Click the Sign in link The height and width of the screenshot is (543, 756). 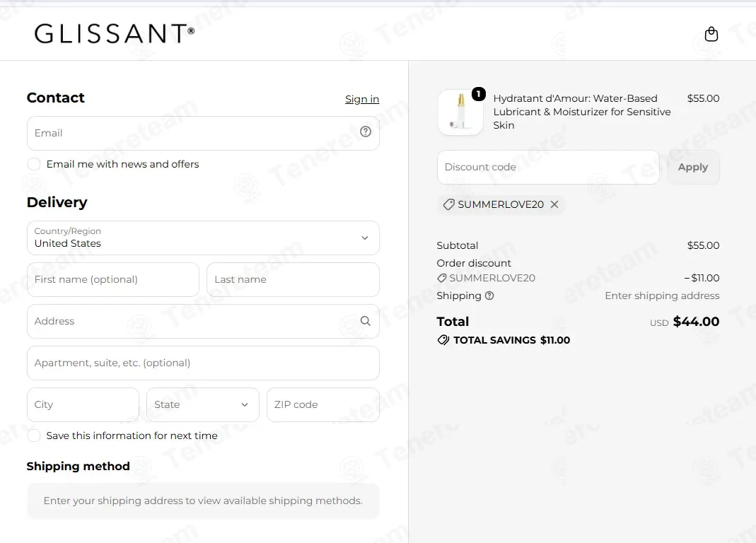[362, 100]
